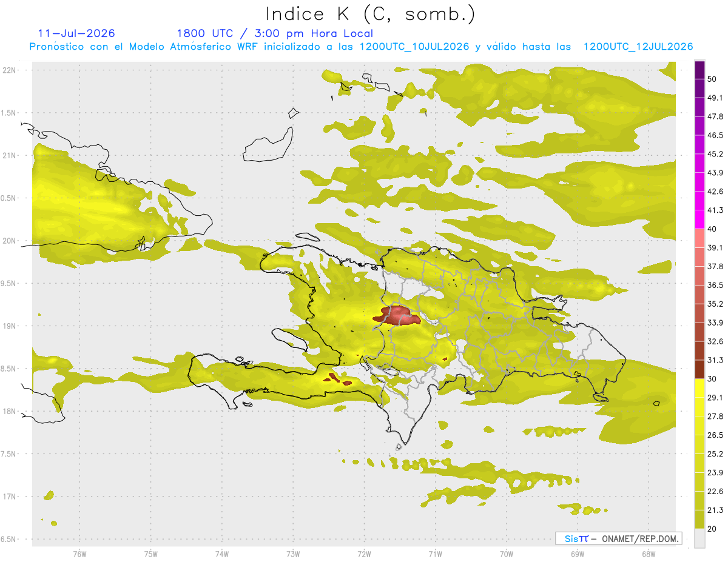Click the dark purple swatch above 50
The image size is (728, 562).
pos(699,70)
